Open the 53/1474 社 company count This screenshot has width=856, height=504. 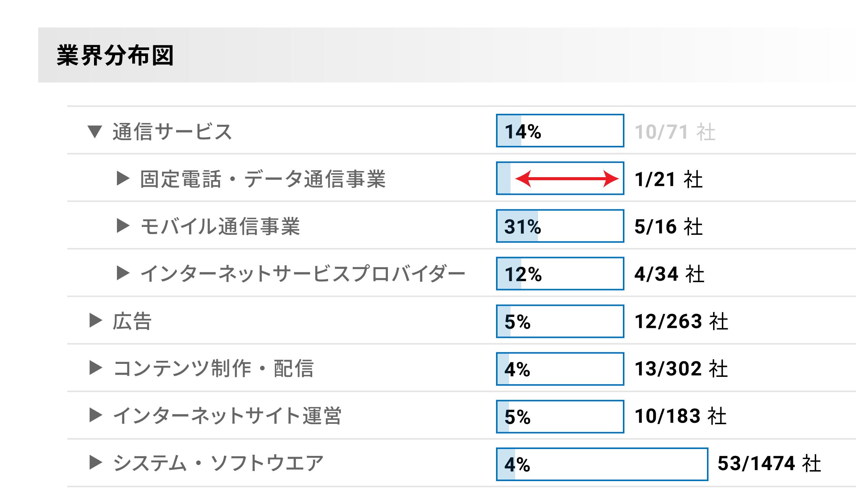click(769, 463)
